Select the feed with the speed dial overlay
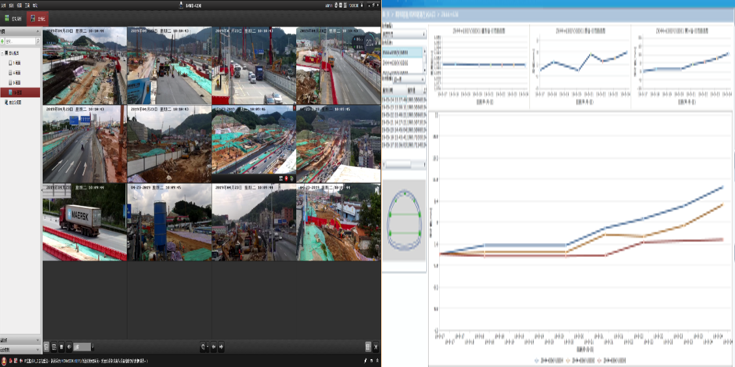This screenshot has height=367, width=735. 338,66
